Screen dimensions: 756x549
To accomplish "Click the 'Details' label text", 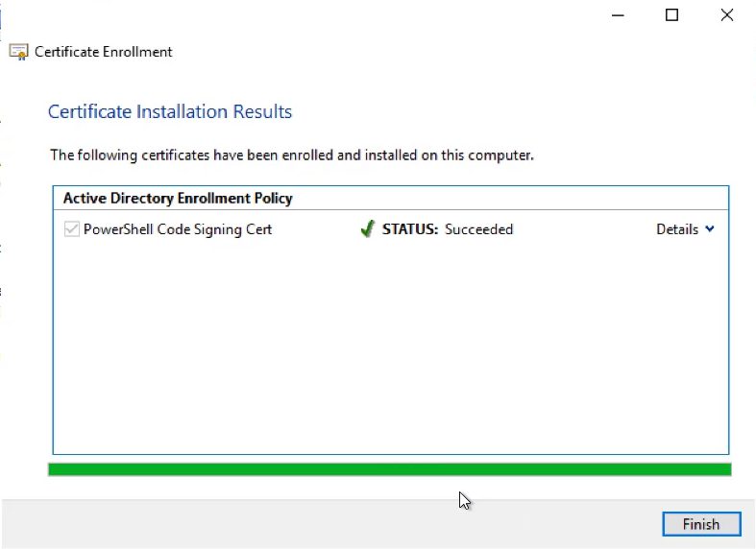I will 677,229.
